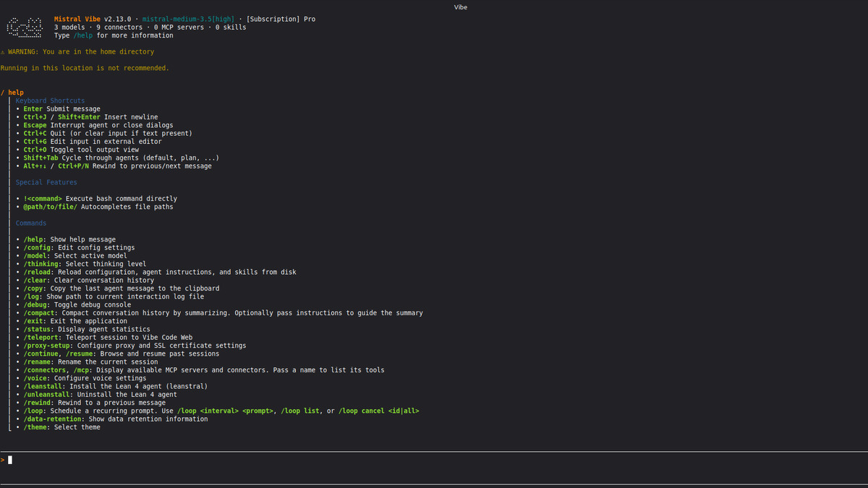Click the Ctrl+C Quit shortcut line
This screenshot has height=488, width=868.
pos(104,133)
